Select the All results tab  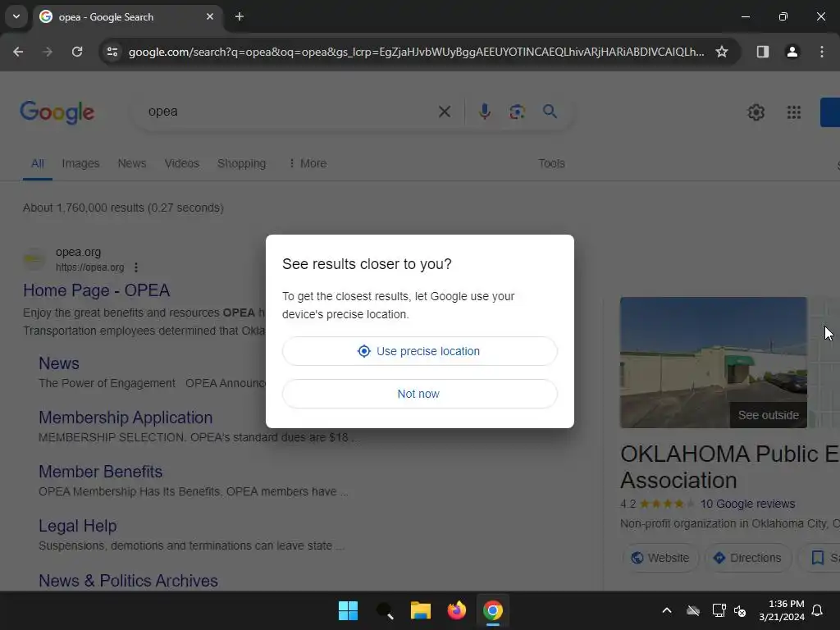[38, 163]
